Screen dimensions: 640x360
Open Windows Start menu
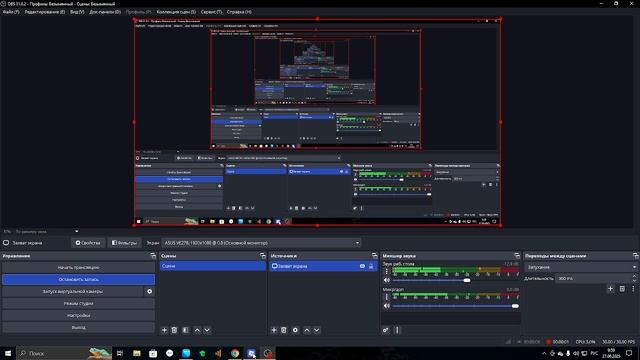pyautogui.click(x=7, y=353)
